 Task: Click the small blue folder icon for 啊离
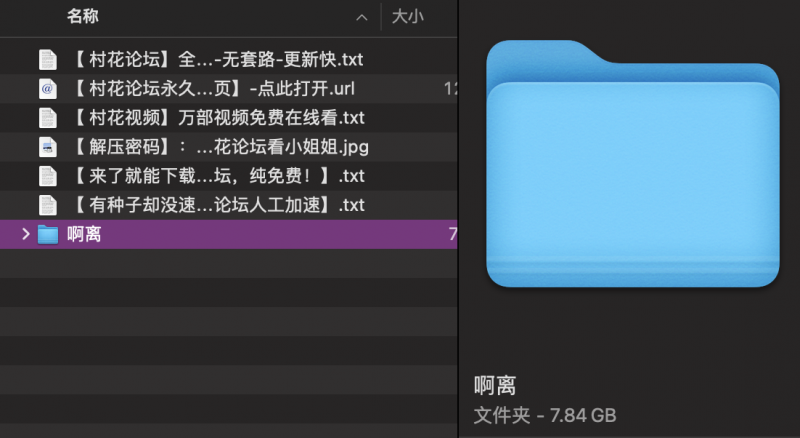point(47,235)
